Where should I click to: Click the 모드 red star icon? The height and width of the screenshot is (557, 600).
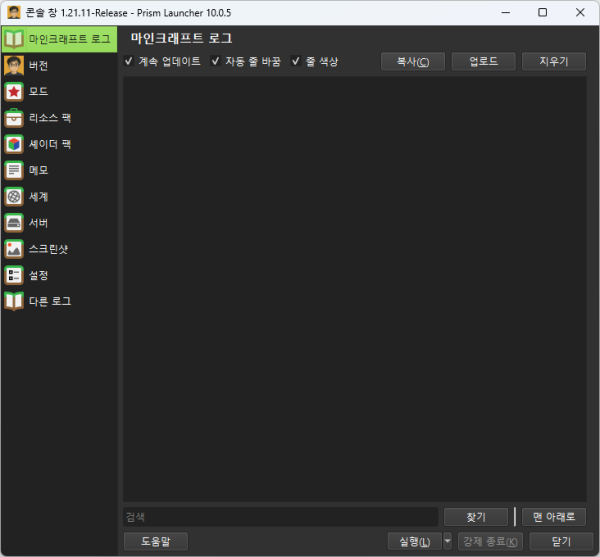pos(14,91)
